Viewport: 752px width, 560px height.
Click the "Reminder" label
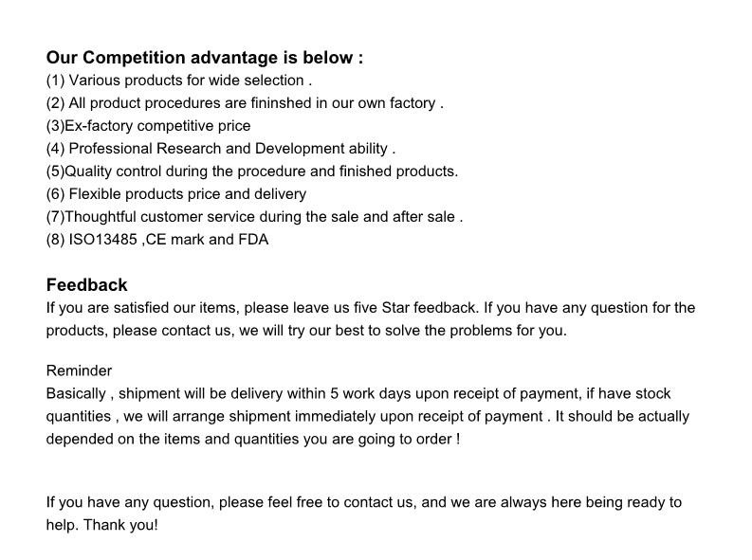(79, 370)
